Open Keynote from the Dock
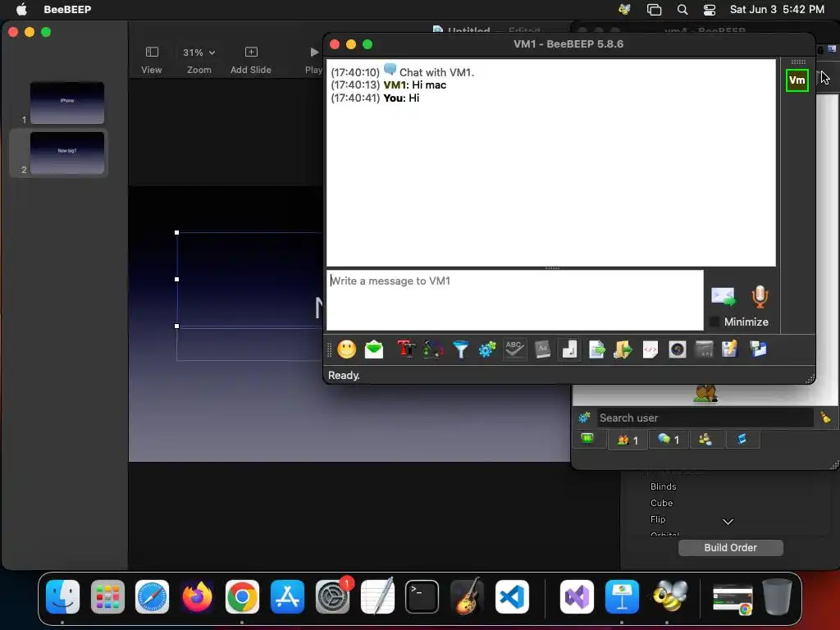 [622, 596]
